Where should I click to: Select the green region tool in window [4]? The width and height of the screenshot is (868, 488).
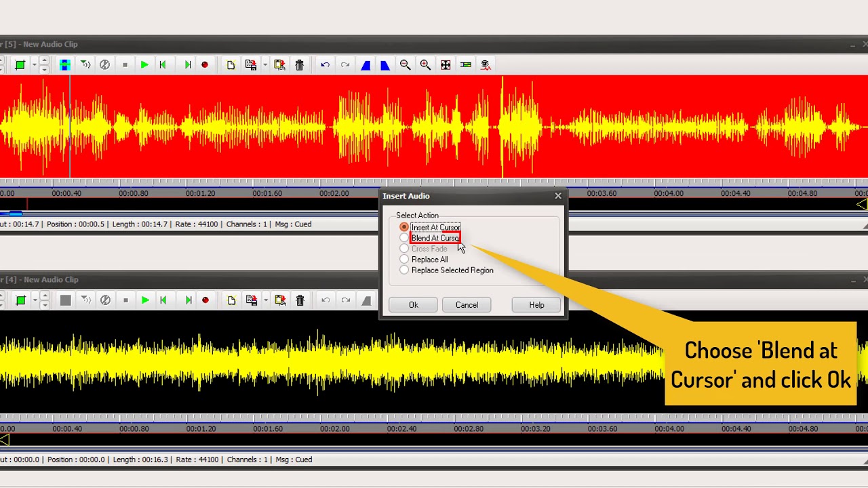pyautogui.click(x=20, y=300)
